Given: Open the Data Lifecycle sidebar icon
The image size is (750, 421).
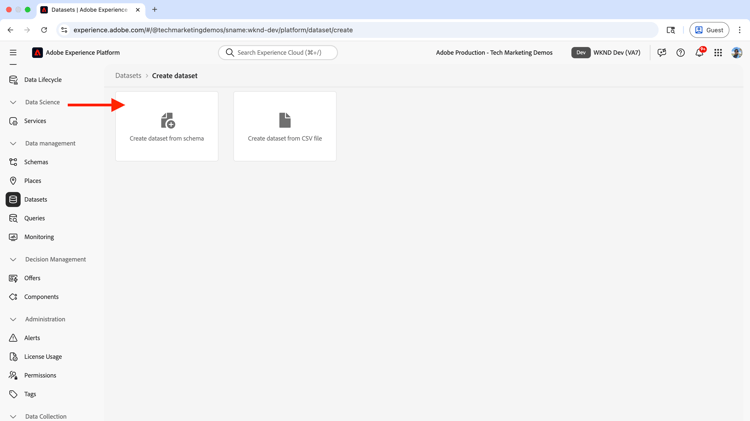Looking at the screenshot, I should 13,80.
